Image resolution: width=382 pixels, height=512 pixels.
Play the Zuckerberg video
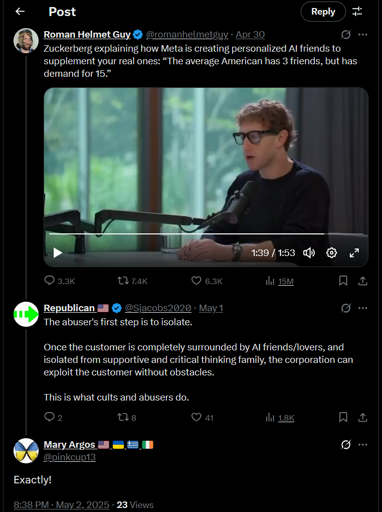coord(58,253)
